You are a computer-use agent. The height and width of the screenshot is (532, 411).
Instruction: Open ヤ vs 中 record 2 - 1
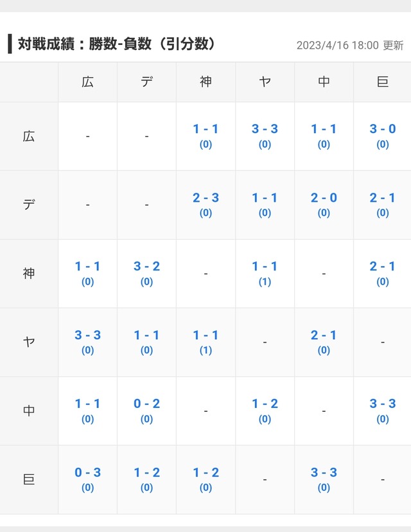[324, 342]
